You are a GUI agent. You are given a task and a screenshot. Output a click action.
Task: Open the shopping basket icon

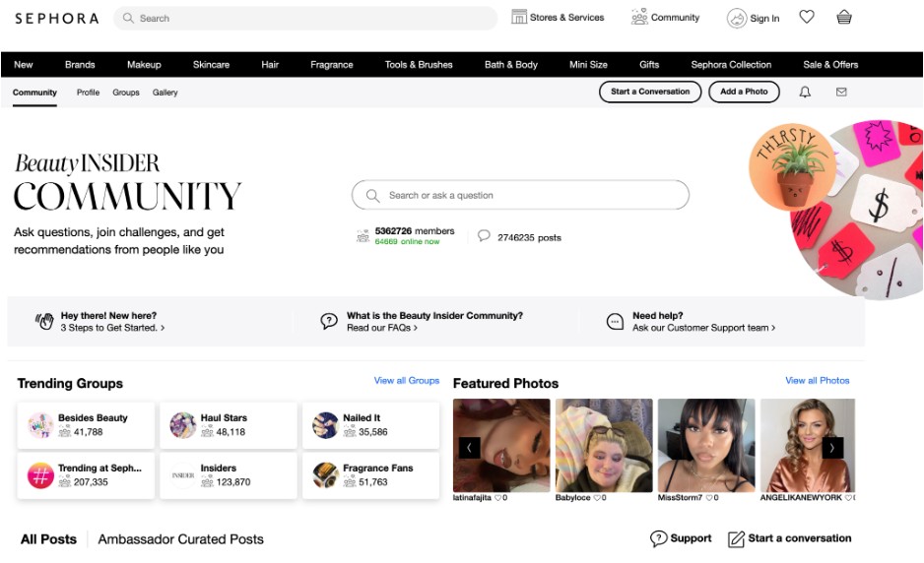[844, 17]
